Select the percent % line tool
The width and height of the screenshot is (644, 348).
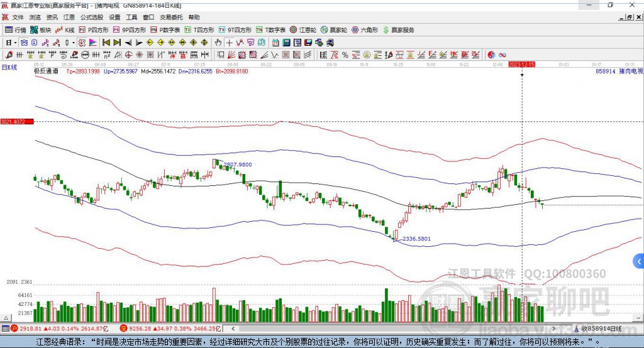[345, 55]
